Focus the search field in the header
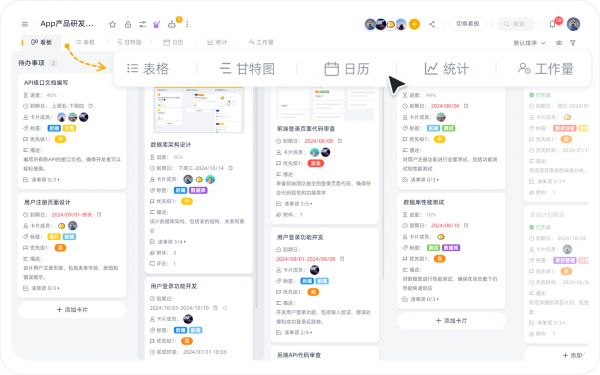600x375 pixels. pyautogui.click(x=516, y=24)
